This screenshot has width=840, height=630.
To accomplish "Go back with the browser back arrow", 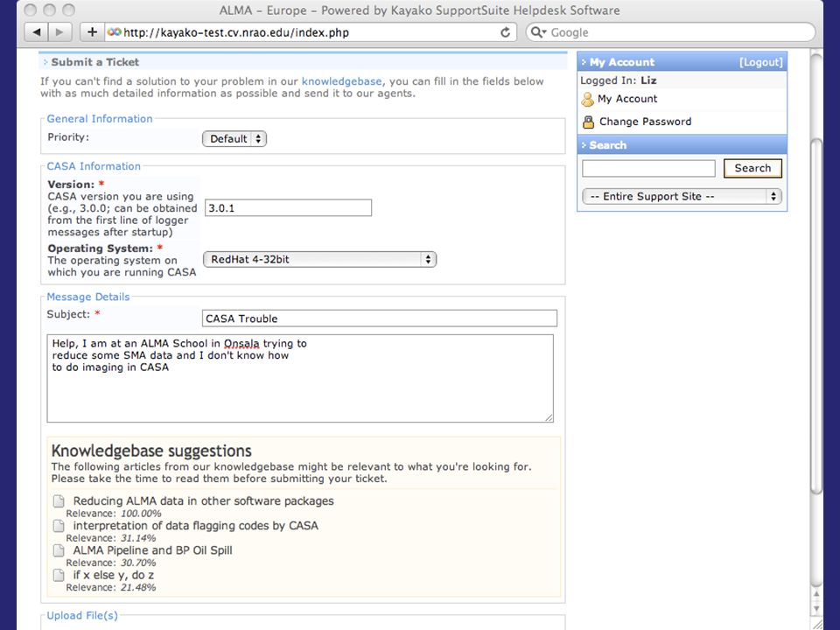I will (37, 32).
